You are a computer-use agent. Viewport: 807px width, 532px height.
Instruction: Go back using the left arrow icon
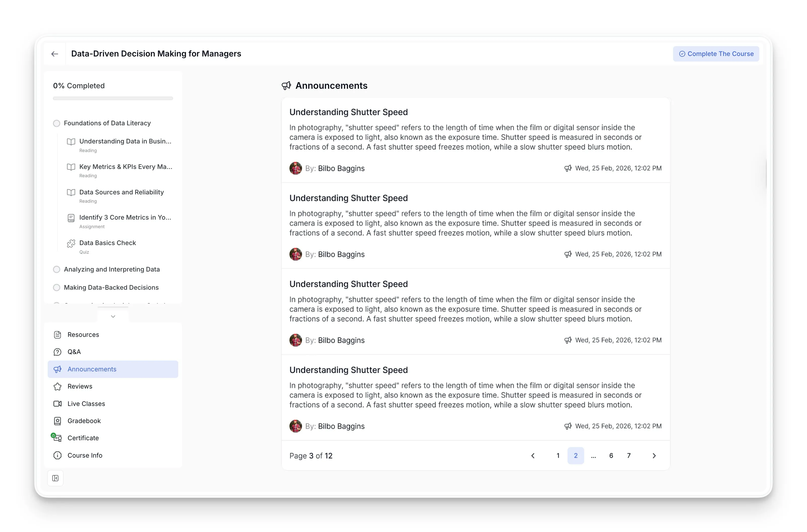(55, 54)
